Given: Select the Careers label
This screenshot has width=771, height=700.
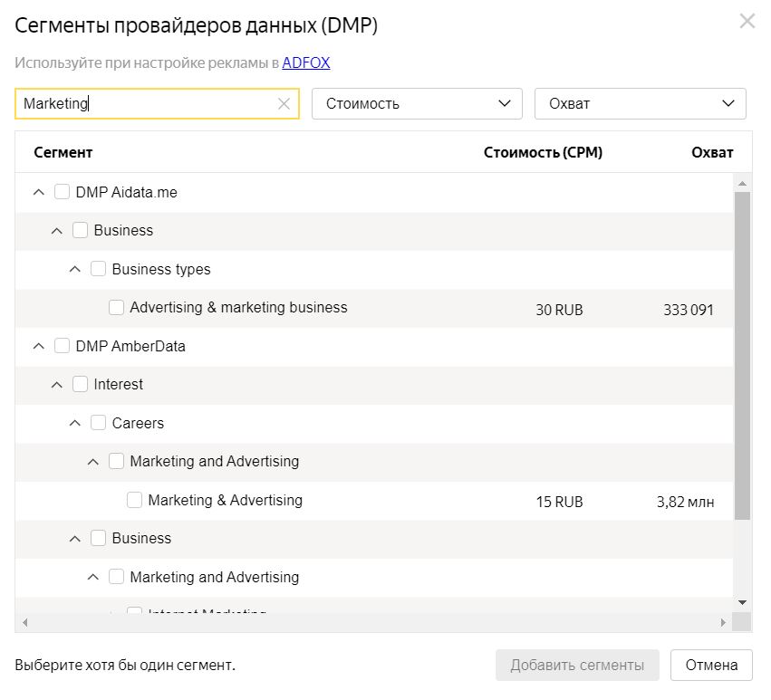Looking at the screenshot, I should coord(138,423).
